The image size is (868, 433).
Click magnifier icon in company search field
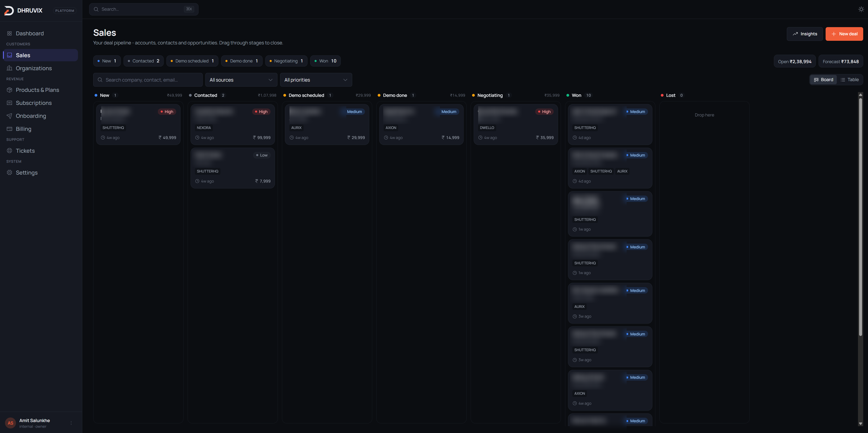(x=100, y=80)
